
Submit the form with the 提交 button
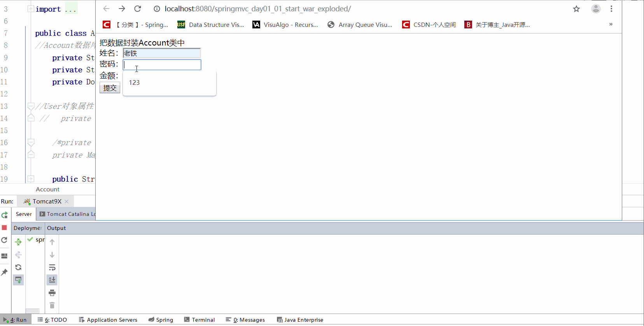click(110, 88)
